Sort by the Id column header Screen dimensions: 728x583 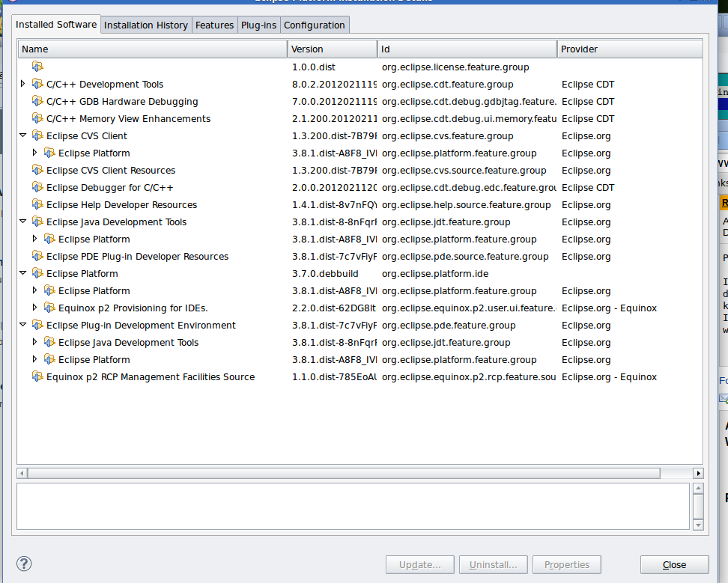[467, 49]
